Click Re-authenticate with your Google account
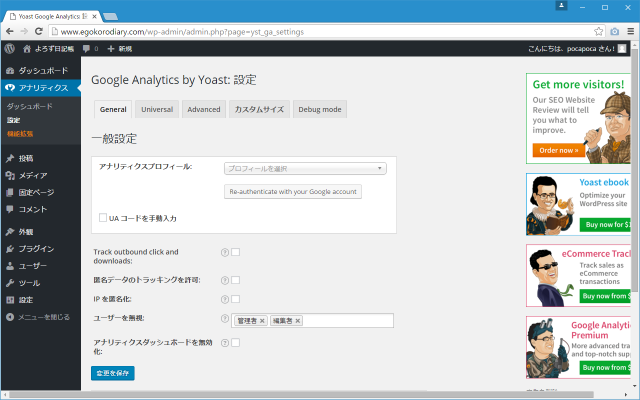 coord(293,192)
